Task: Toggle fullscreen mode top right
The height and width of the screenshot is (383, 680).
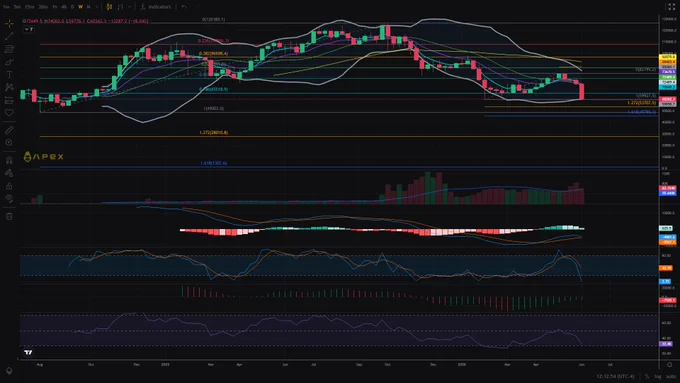Action: (672, 7)
